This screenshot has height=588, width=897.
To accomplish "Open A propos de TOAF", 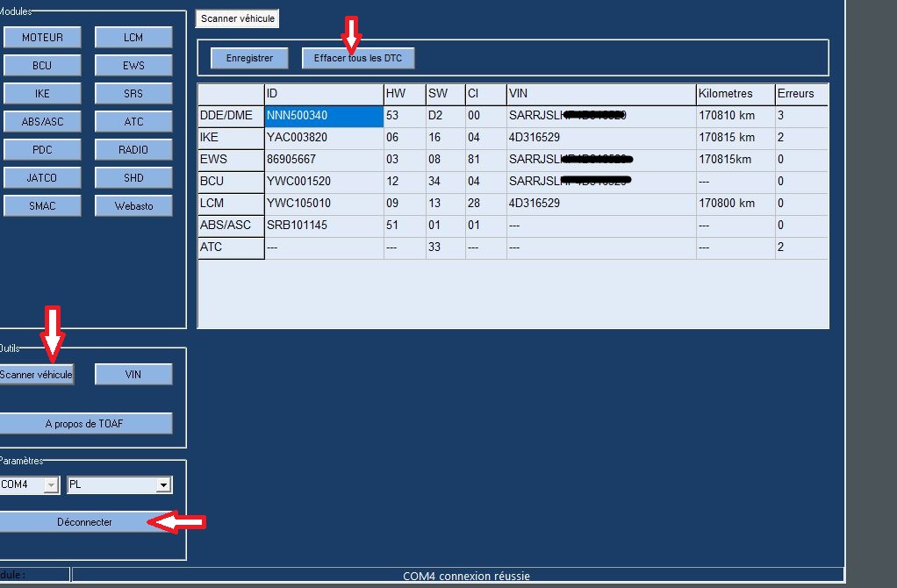I will click(x=84, y=424).
